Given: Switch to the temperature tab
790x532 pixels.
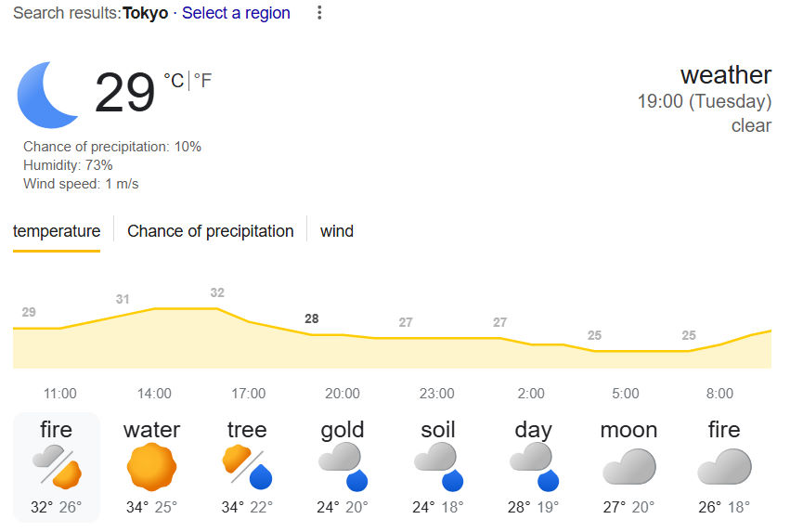Looking at the screenshot, I should pos(57,231).
